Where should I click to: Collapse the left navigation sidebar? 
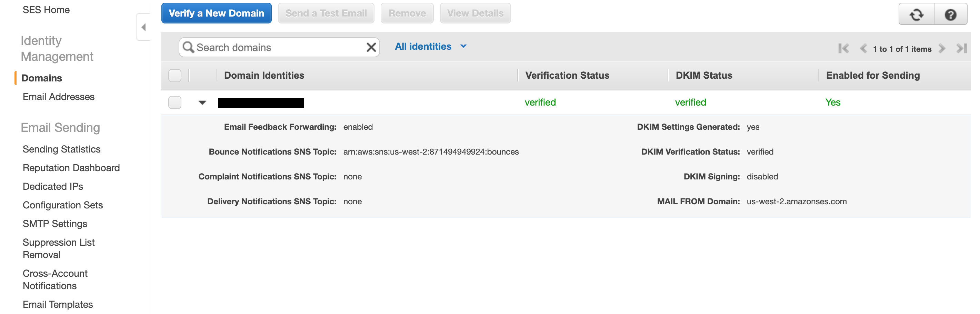click(x=143, y=27)
